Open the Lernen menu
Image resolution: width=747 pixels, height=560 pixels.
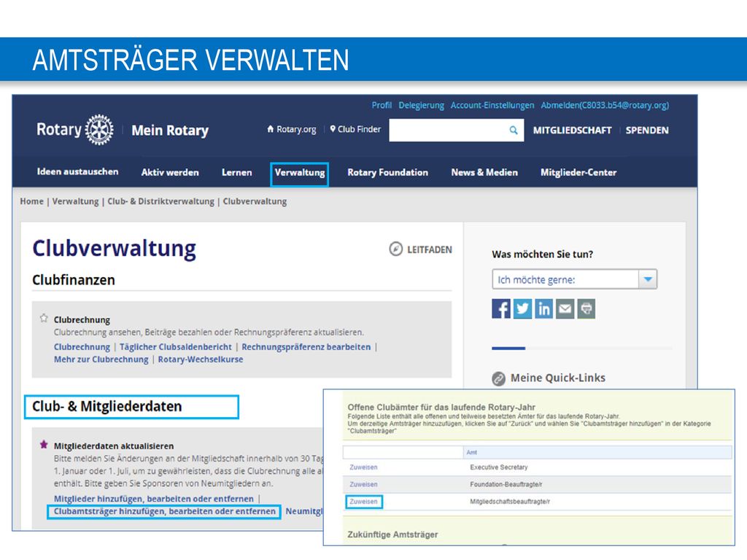click(x=237, y=172)
